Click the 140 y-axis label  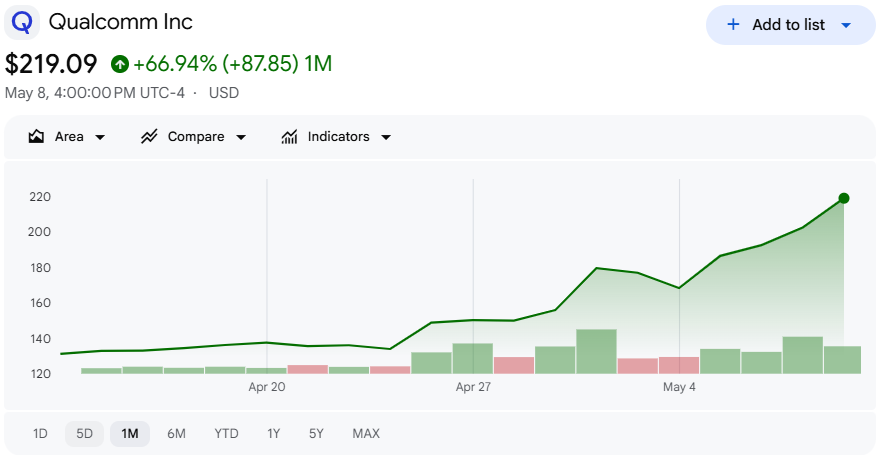[40, 339]
